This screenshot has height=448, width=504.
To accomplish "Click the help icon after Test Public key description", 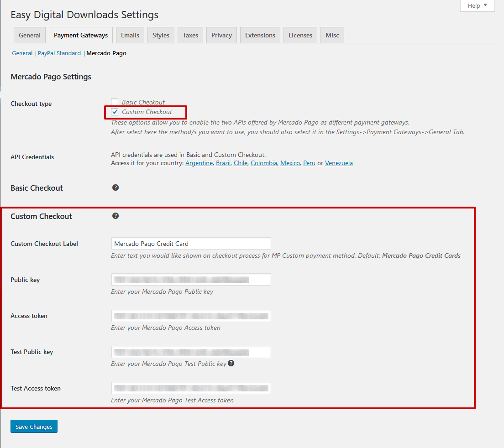I will point(231,363).
